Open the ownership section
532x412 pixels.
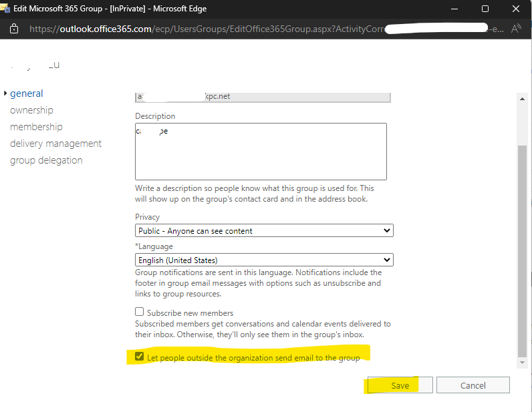point(31,110)
